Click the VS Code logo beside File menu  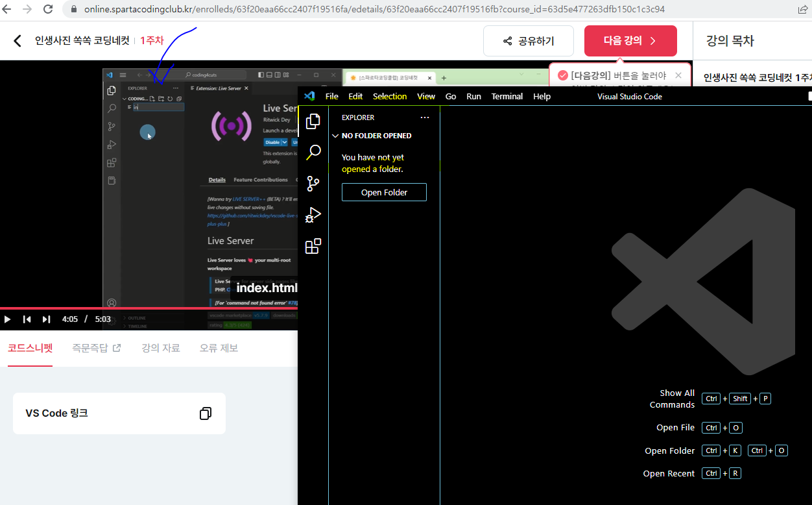pyautogui.click(x=309, y=96)
